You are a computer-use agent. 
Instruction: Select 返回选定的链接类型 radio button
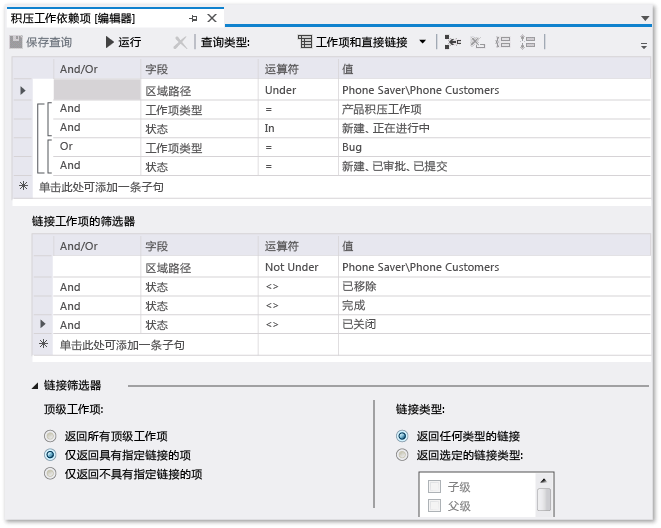tap(402, 455)
